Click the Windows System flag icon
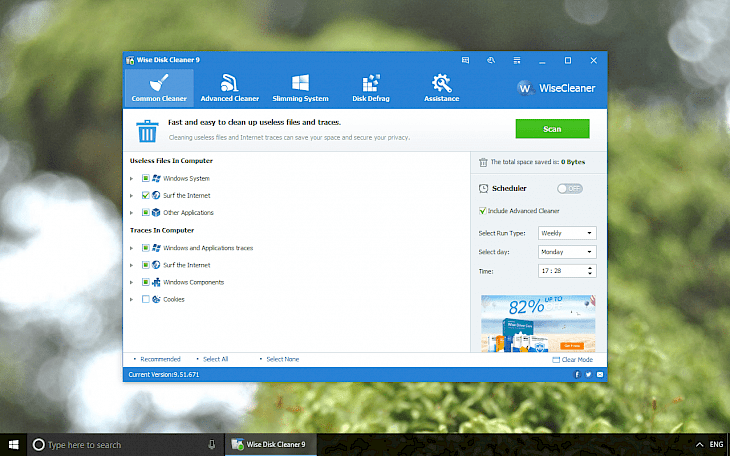This screenshot has width=730, height=456. coord(156,178)
